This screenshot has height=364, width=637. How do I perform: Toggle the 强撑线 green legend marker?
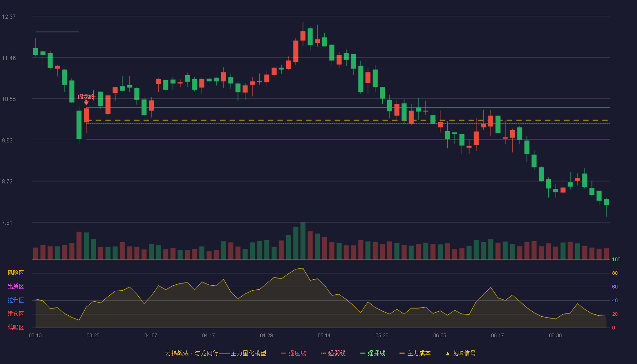(x=363, y=353)
